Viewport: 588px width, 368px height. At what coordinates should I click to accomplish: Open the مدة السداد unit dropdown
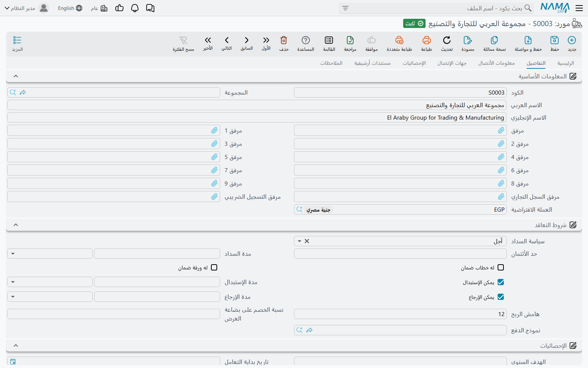(13, 254)
